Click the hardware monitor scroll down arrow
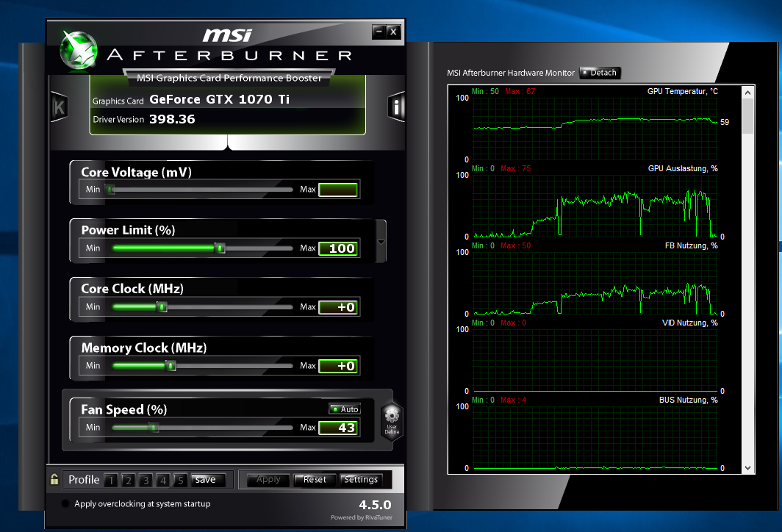The image size is (782, 532). tap(747, 467)
